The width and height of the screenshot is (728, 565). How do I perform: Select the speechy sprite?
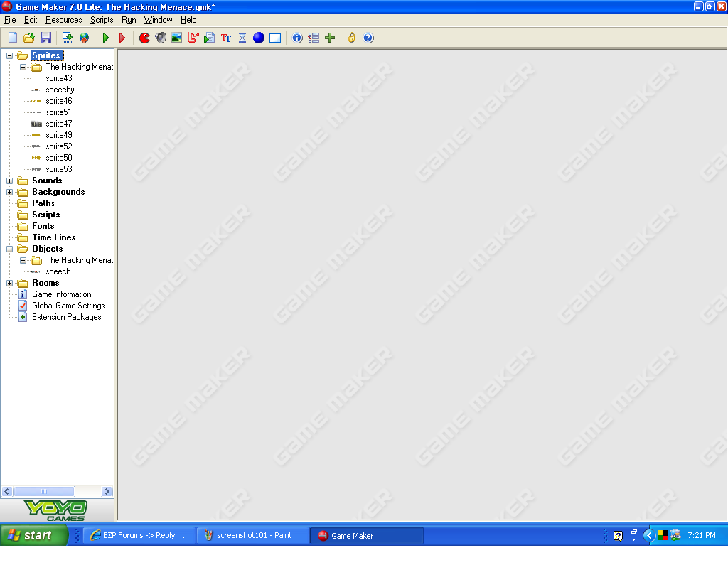(60, 90)
